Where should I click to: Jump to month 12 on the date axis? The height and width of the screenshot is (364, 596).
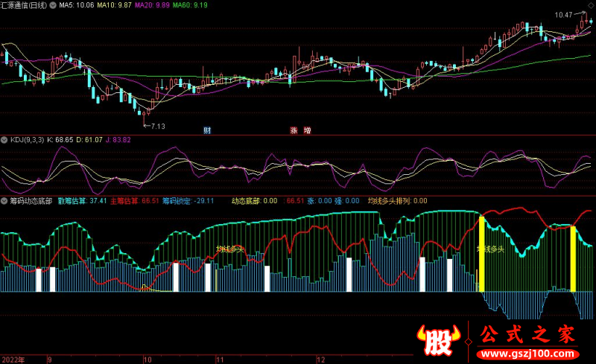pos(321,360)
